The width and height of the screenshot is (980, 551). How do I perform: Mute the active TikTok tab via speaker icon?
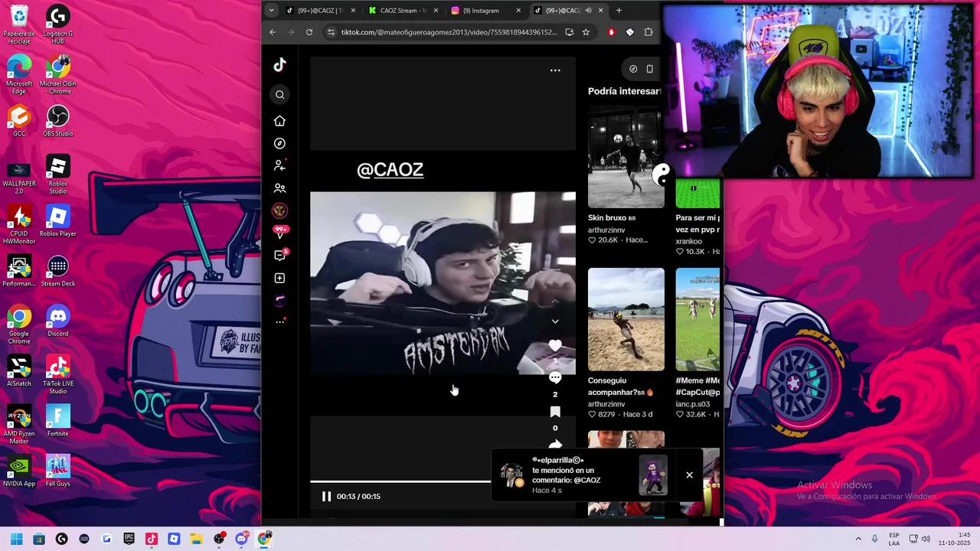(x=589, y=11)
